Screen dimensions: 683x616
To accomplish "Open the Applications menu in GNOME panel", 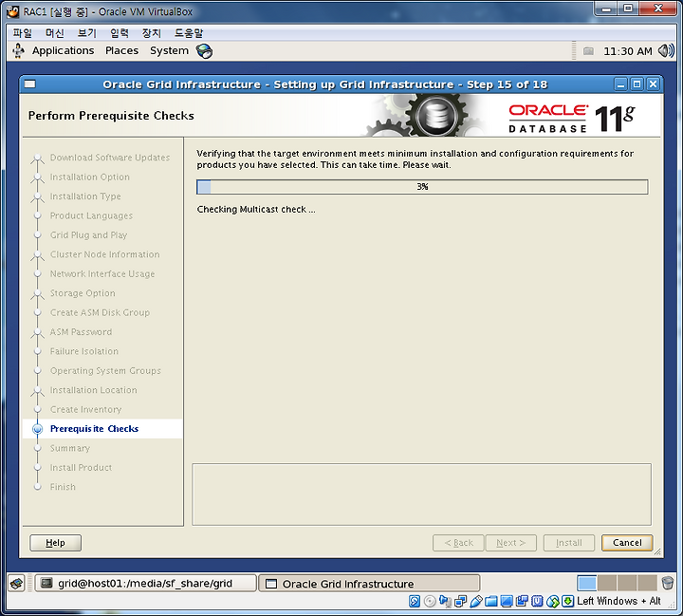I will [x=64, y=51].
